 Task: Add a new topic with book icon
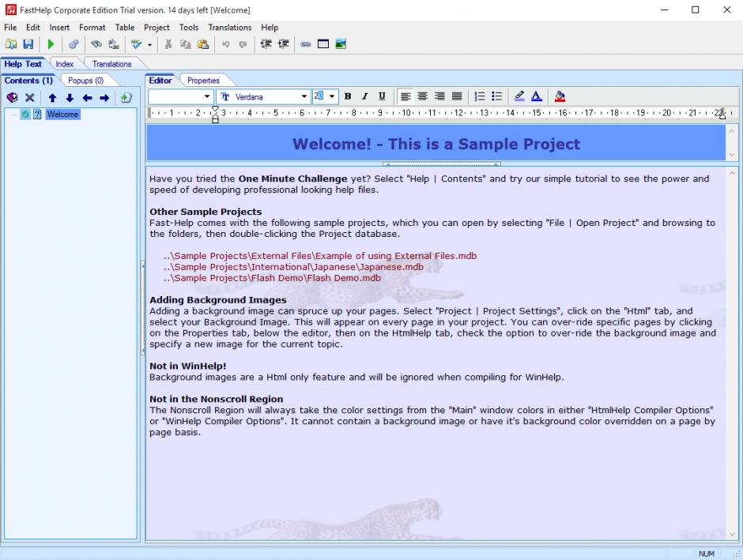(x=13, y=98)
